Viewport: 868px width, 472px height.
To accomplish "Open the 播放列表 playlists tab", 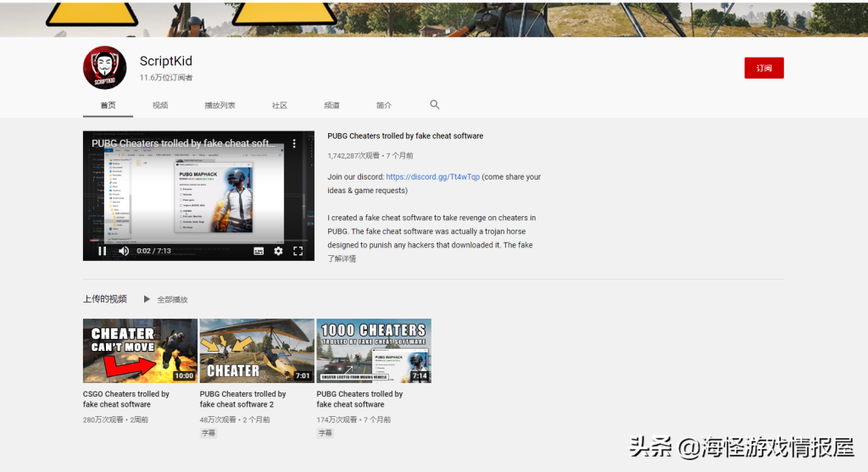I will (x=220, y=105).
